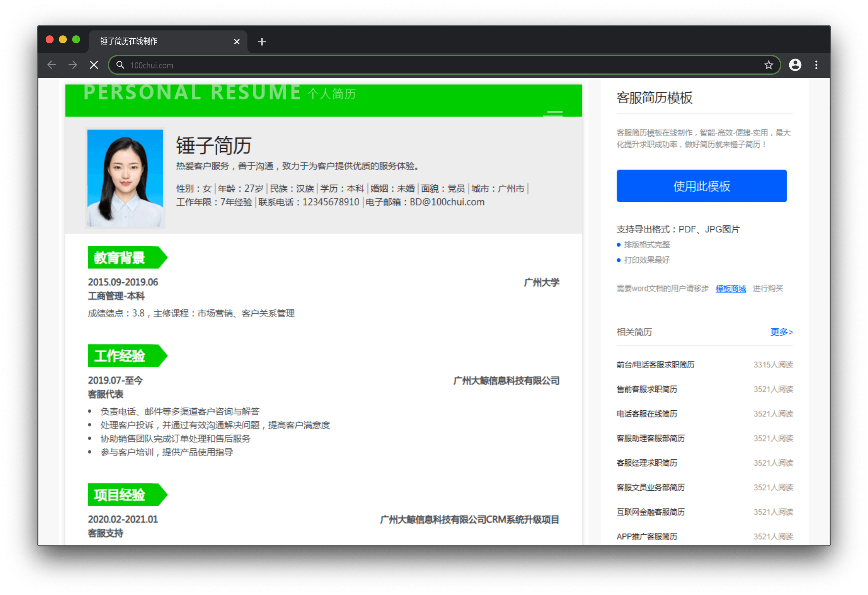Click the PERSONAL RESUME banner title
This screenshot has height=595, width=868.
click(192, 92)
